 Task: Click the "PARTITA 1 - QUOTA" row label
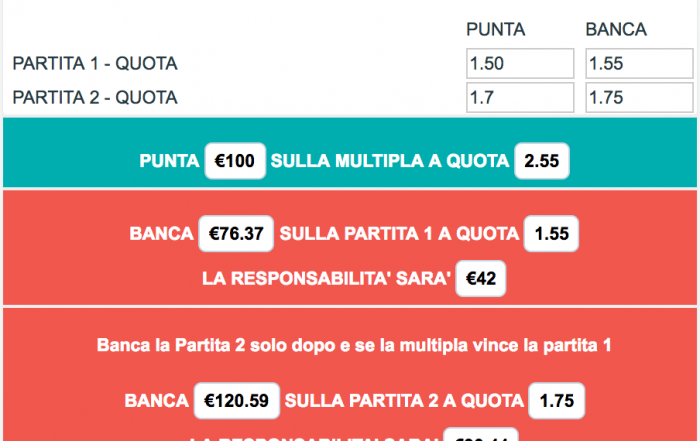tap(95, 64)
